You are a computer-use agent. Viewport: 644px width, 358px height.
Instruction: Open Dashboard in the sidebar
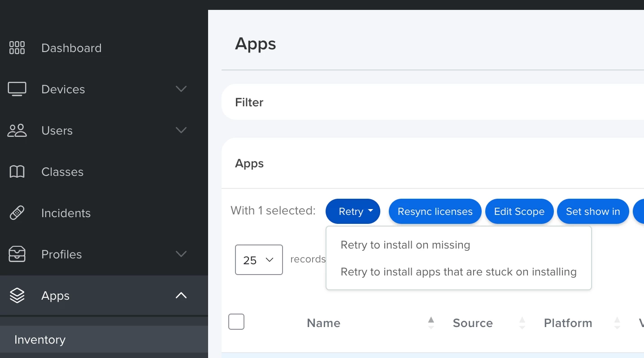(71, 48)
